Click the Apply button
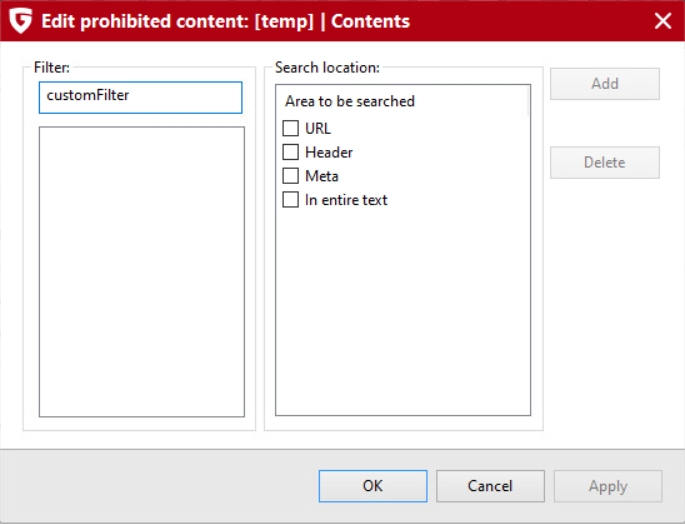Image resolution: width=685 pixels, height=524 pixels. (x=608, y=486)
